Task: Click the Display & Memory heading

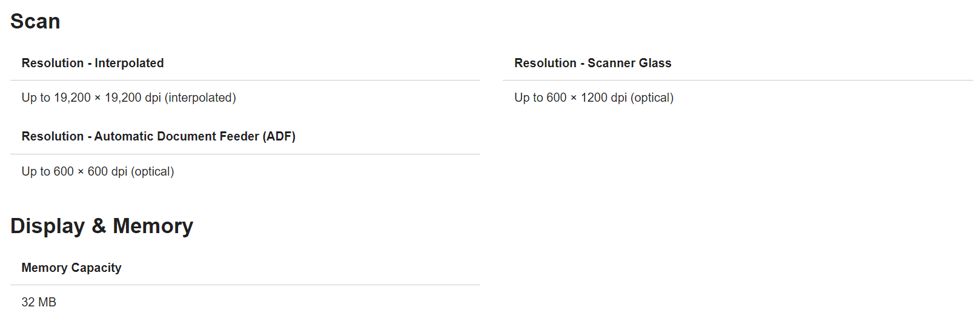Action: pos(102,226)
